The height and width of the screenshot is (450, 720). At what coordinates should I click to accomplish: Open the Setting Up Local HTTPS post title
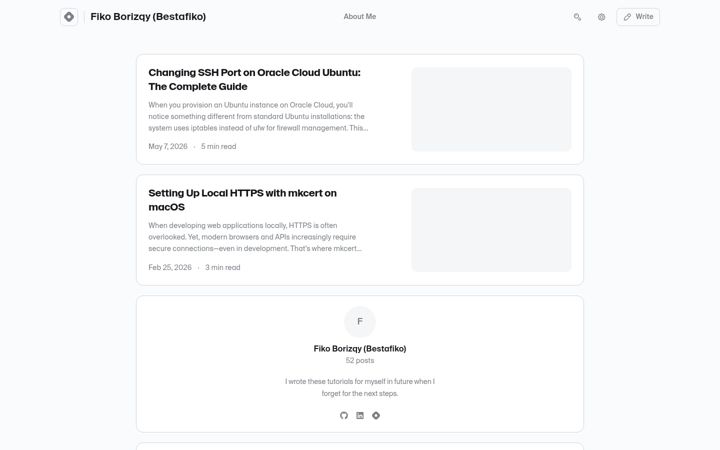(242, 200)
